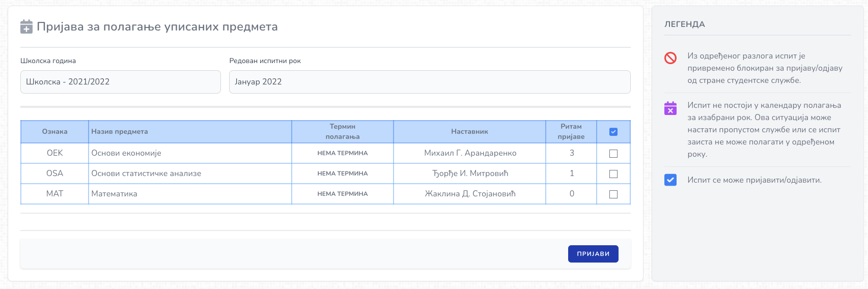Click the blue checkmark icon in legend
Image resolution: width=868 pixels, height=289 pixels.
click(670, 180)
